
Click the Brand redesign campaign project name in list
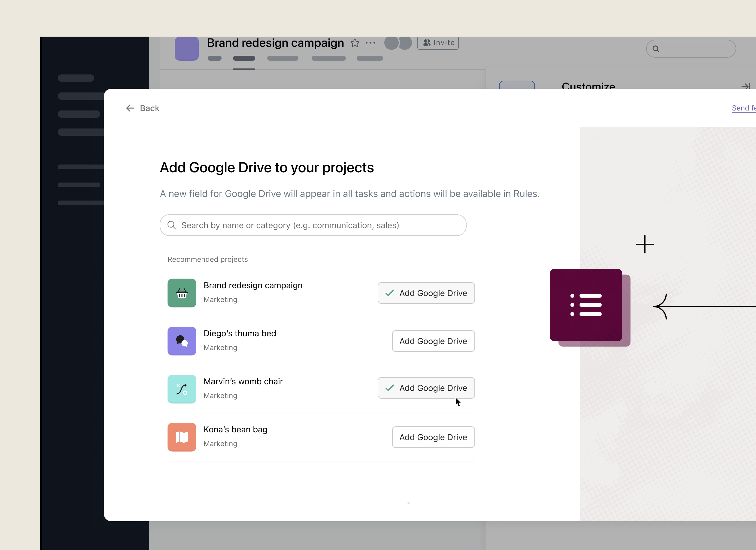click(253, 285)
